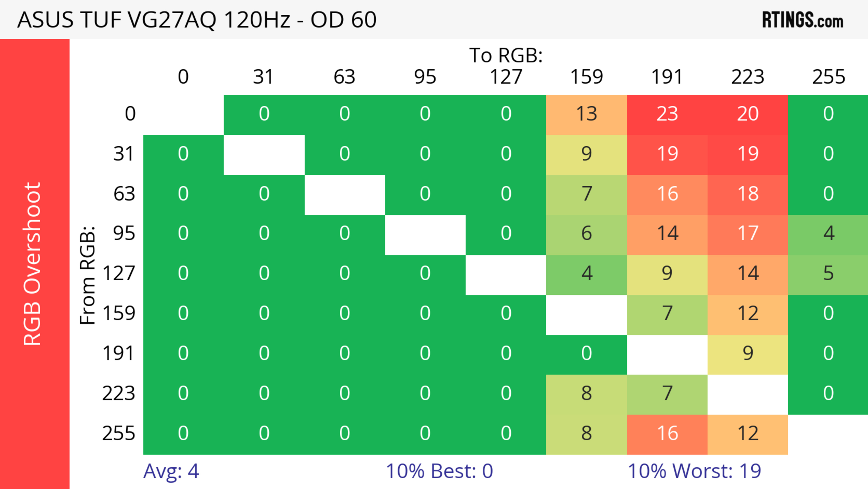This screenshot has width=868, height=489.
Task: Click the orange cell showing 13
Action: pos(586,114)
